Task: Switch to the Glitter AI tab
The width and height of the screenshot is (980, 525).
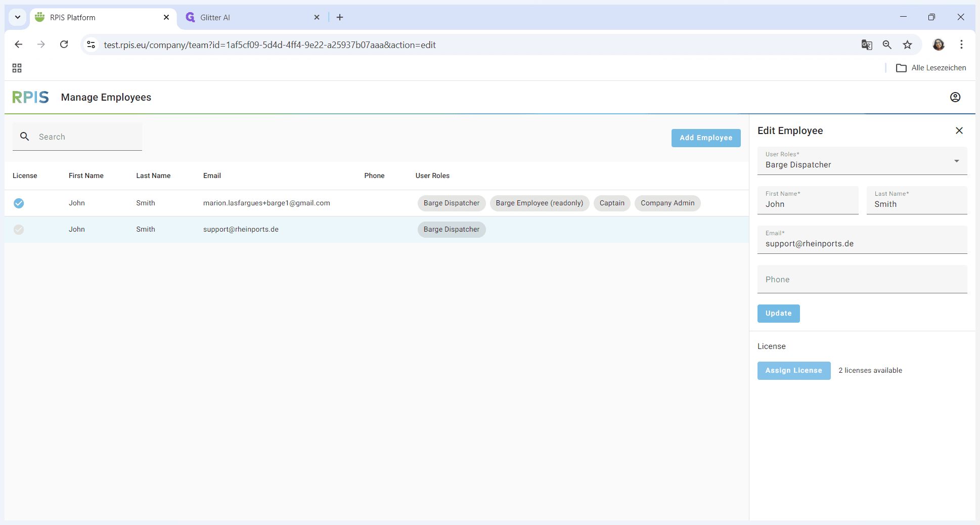Action: [252, 17]
